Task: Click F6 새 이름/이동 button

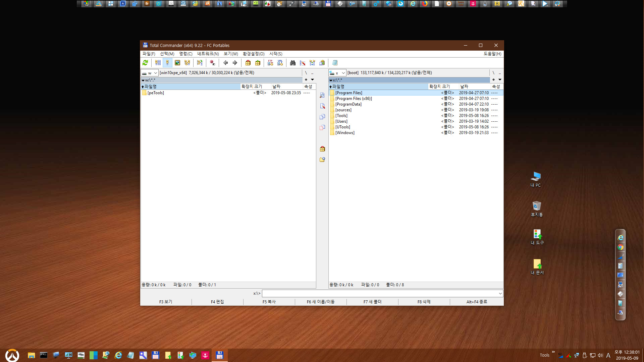Action: (x=321, y=302)
